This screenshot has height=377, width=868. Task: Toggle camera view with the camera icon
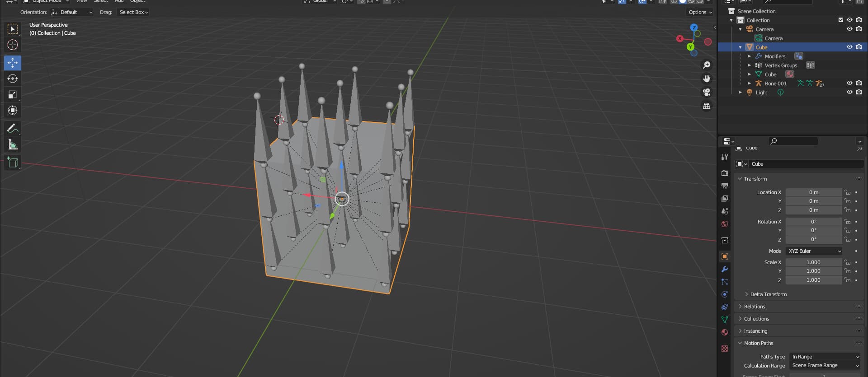[x=707, y=92]
